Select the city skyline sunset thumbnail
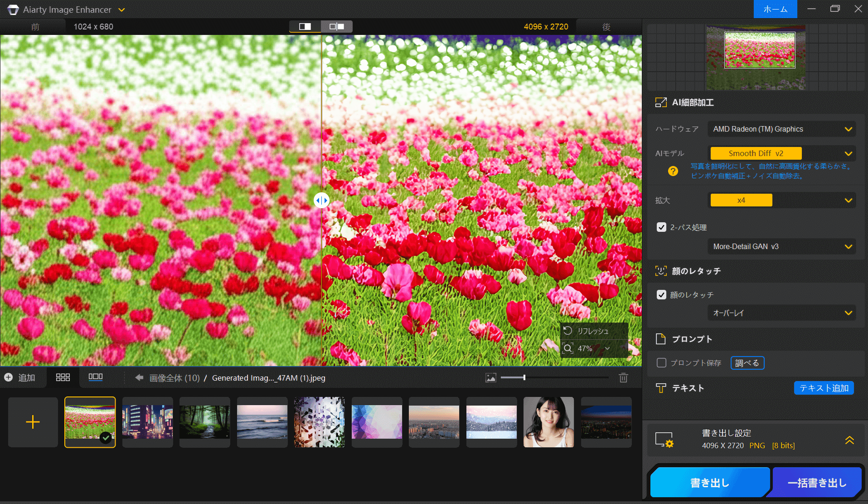 [x=434, y=422]
